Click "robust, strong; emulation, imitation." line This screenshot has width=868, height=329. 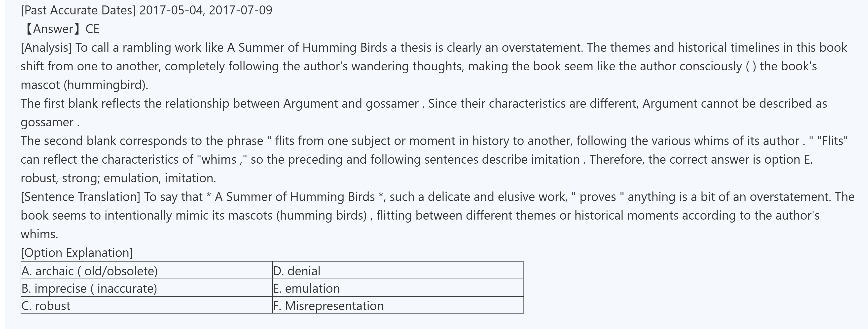click(118, 178)
